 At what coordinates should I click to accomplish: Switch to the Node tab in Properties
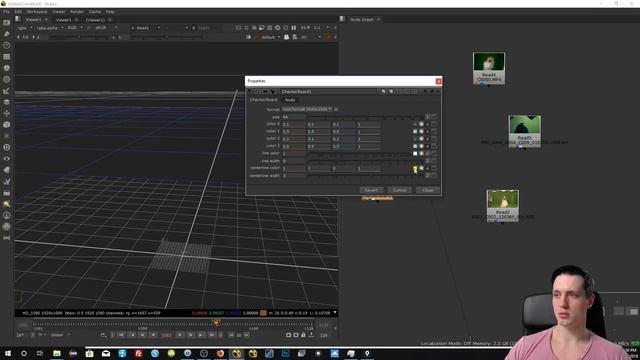(x=290, y=100)
